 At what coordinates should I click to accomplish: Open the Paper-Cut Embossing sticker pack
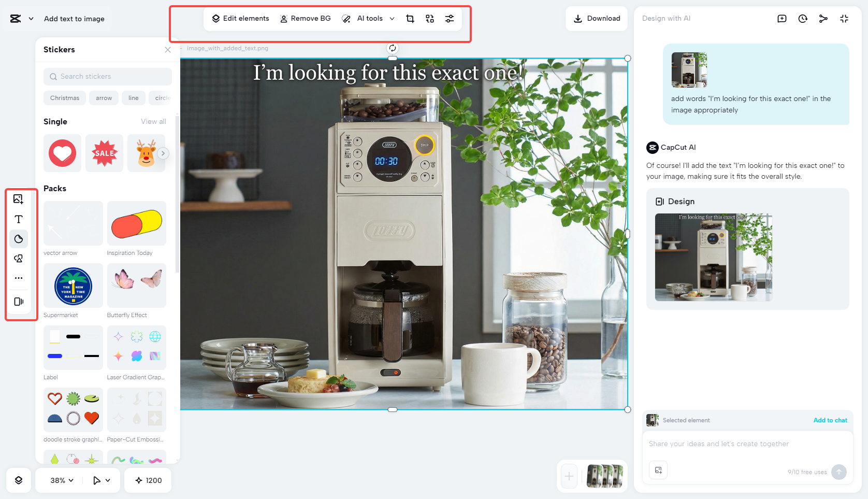tap(137, 410)
